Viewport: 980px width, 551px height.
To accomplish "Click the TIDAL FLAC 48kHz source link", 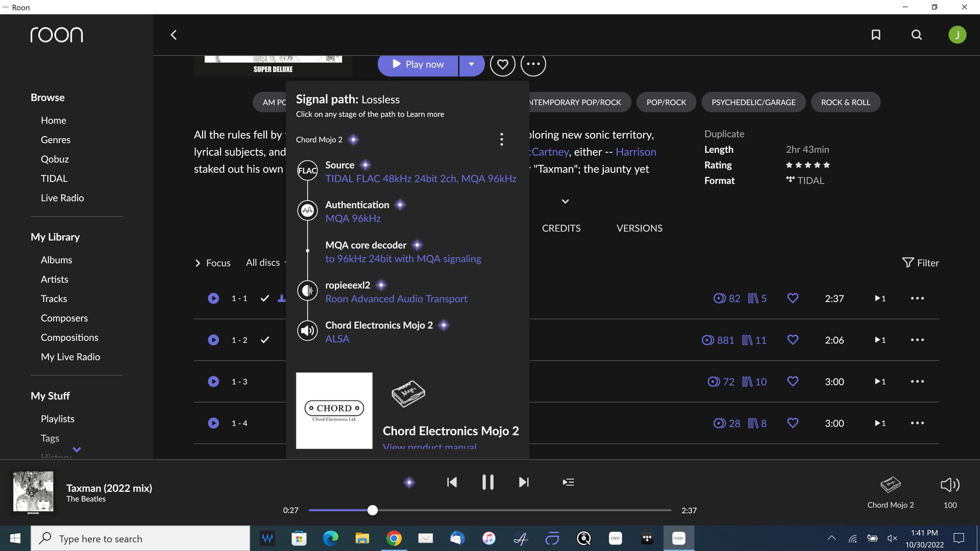I will [421, 179].
